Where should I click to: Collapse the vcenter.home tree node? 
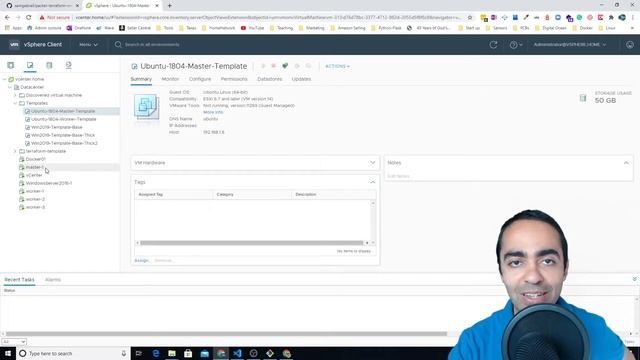(x=4, y=79)
